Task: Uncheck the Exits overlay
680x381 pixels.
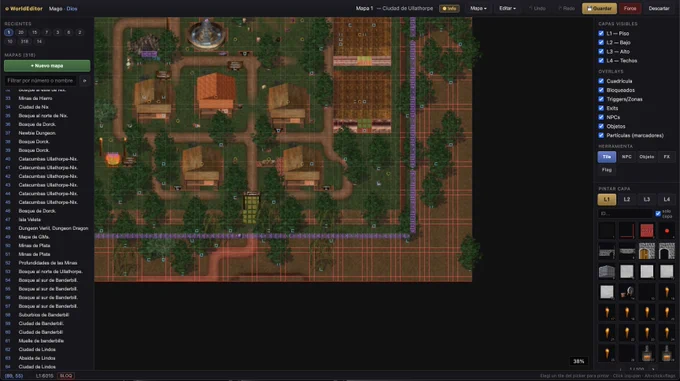Action: (x=601, y=108)
